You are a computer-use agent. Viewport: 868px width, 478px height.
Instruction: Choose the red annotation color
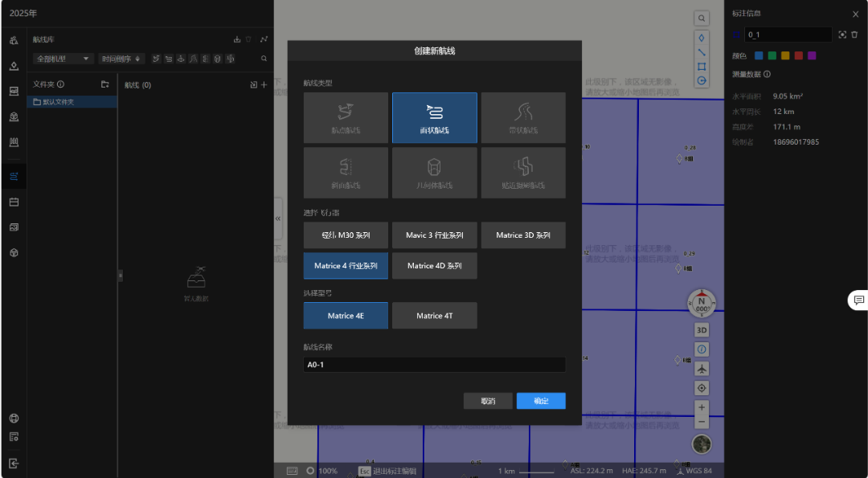pos(798,56)
